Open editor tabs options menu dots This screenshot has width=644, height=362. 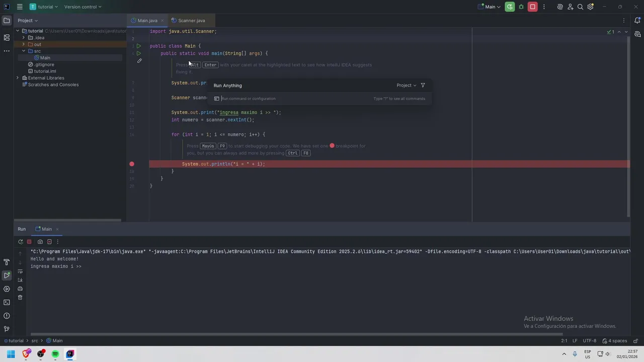coord(624,21)
